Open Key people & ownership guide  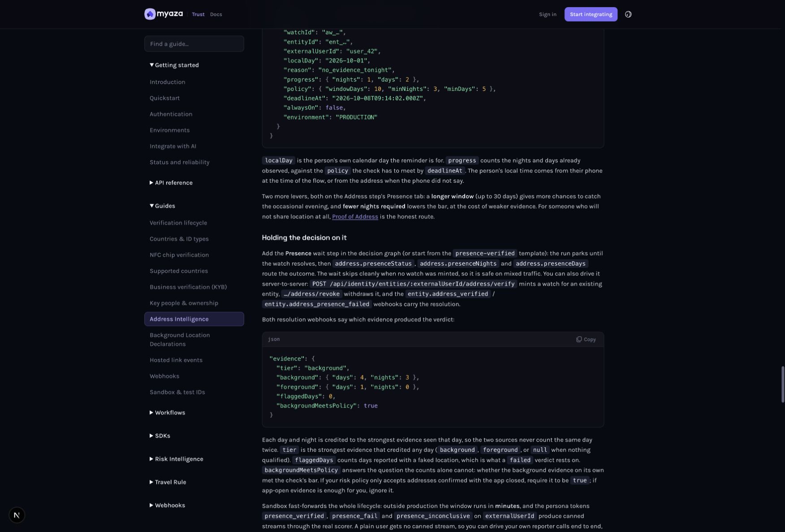point(184,304)
